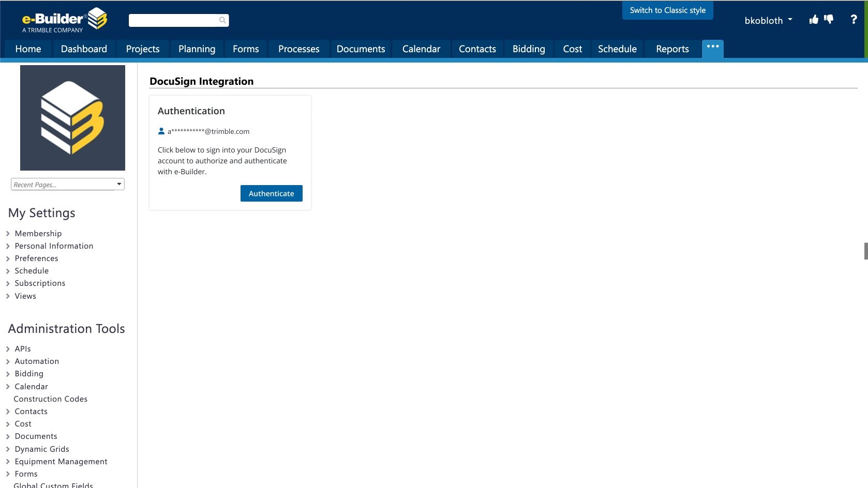Expand the Schedule settings chevron
Image resolution: width=868 pixels, height=488 pixels.
(8, 271)
